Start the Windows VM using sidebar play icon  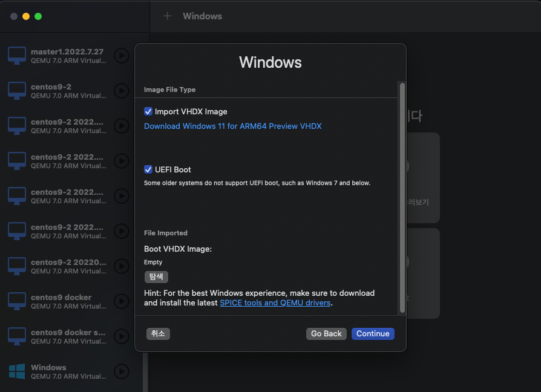pos(122,371)
